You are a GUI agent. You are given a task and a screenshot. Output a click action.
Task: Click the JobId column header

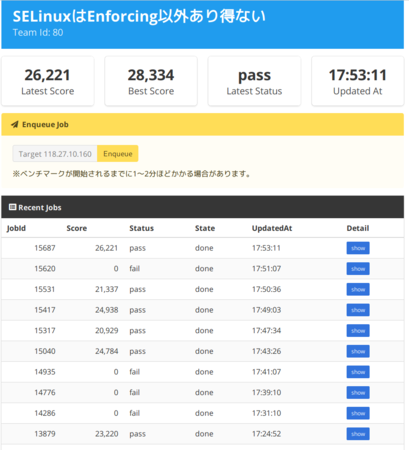(x=16, y=228)
